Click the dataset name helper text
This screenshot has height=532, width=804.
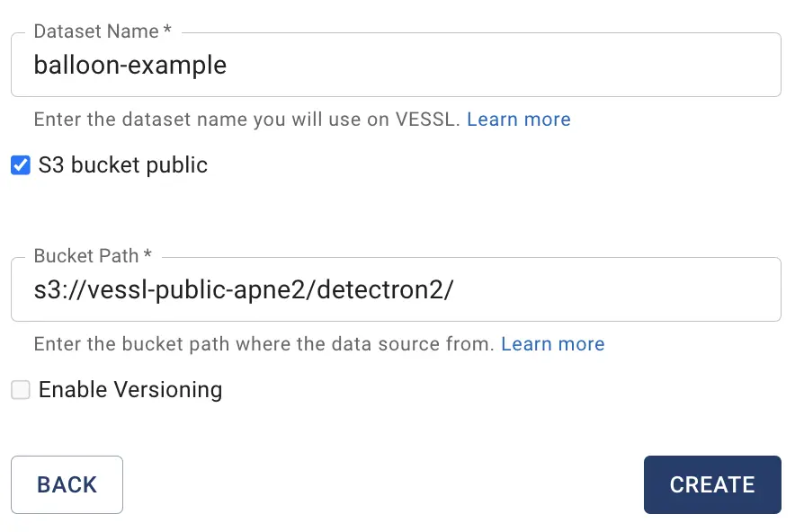(x=243, y=120)
